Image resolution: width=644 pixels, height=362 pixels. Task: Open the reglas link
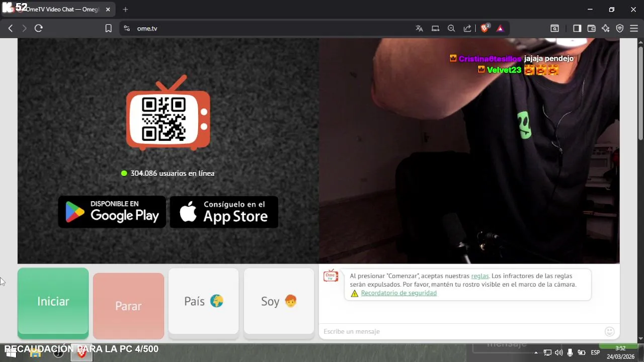pos(480,276)
